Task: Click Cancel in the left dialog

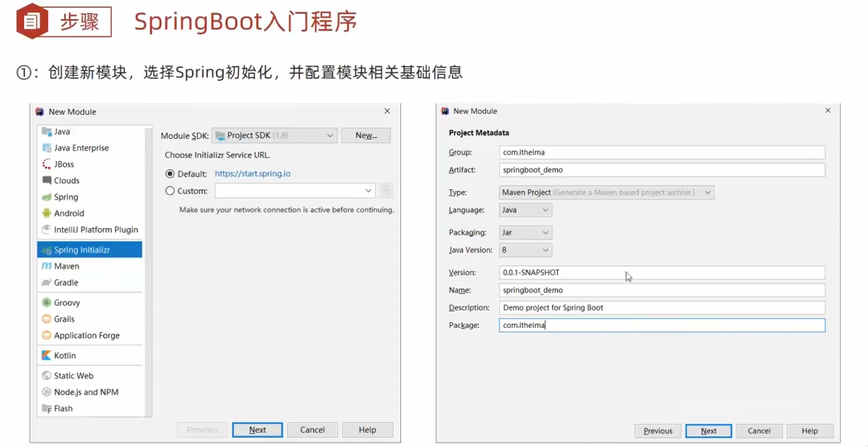Action: (312, 430)
